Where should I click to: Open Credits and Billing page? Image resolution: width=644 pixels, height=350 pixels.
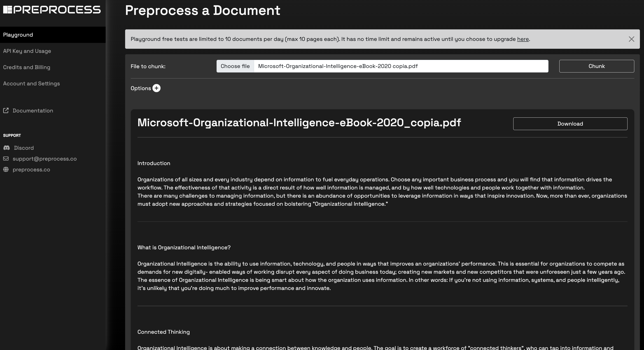coord(26,67)
